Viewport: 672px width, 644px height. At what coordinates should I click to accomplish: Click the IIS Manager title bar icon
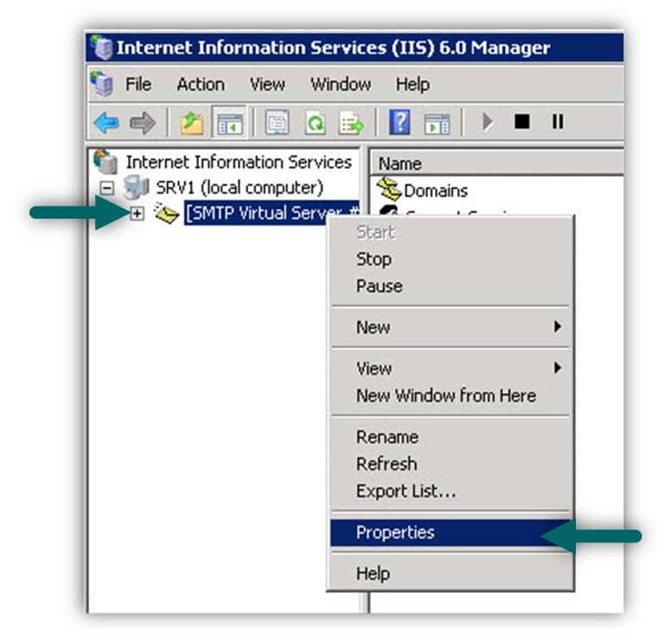point(101,48)
